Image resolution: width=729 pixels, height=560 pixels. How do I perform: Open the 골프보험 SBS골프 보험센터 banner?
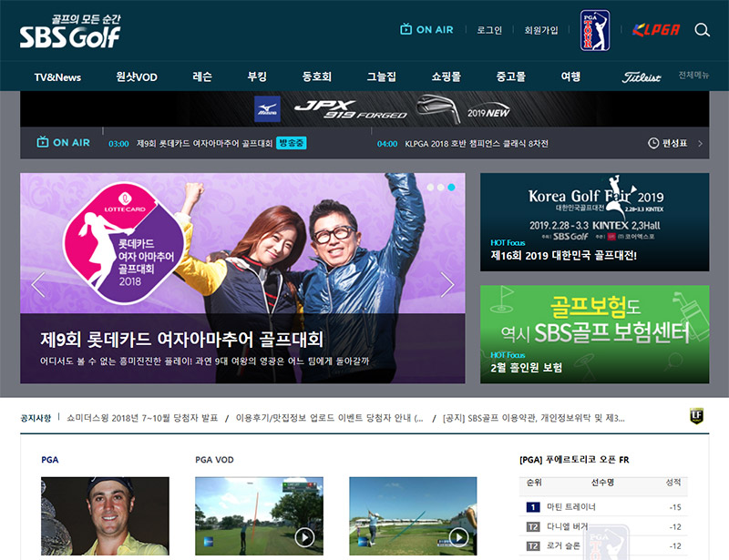[595, 334]
